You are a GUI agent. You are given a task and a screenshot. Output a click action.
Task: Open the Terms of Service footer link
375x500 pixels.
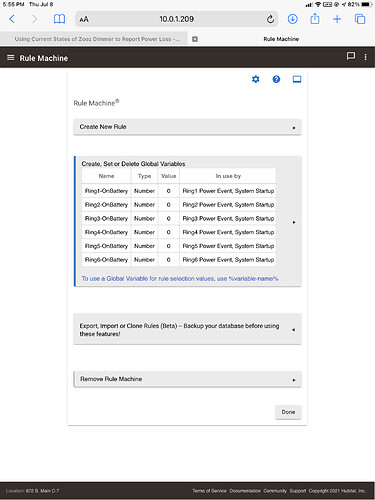click(x=209, y=491)
